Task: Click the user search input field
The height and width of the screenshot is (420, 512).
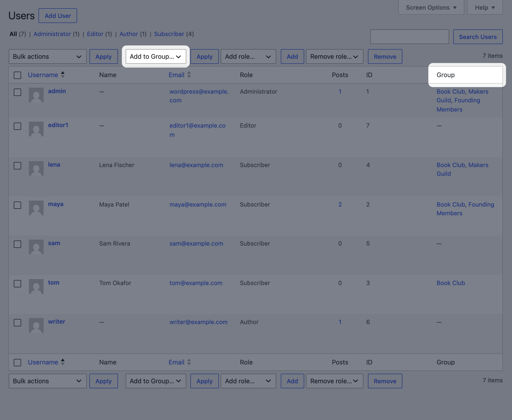Action: 410,37
